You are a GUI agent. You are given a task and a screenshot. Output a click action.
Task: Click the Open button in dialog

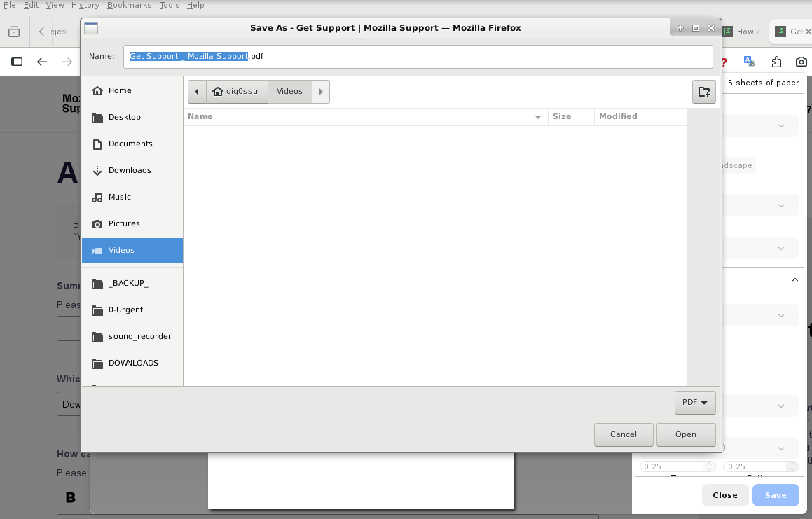pyautogui.click(x=686, y=434)
